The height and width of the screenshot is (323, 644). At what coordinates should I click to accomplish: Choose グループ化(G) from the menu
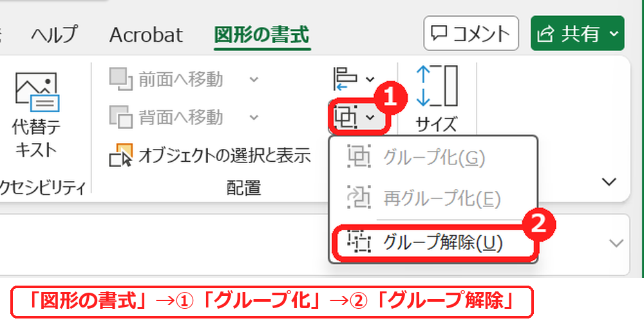coord(433,158)
